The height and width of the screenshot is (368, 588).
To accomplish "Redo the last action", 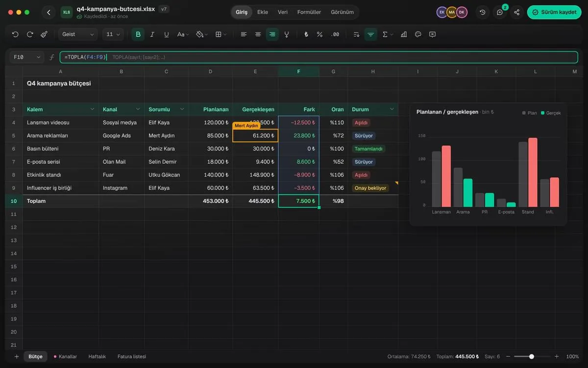I will click(30, 34).
